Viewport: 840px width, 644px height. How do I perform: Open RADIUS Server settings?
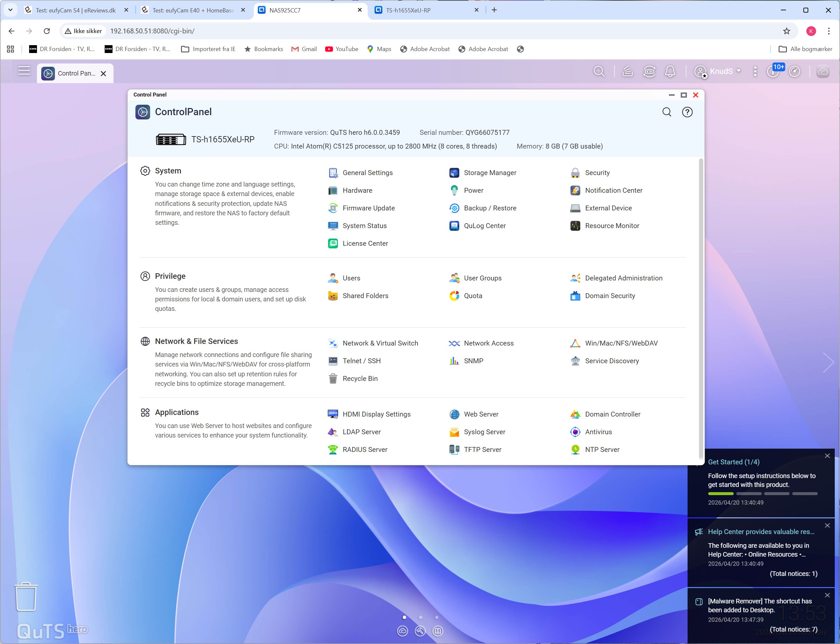[358, 450]
